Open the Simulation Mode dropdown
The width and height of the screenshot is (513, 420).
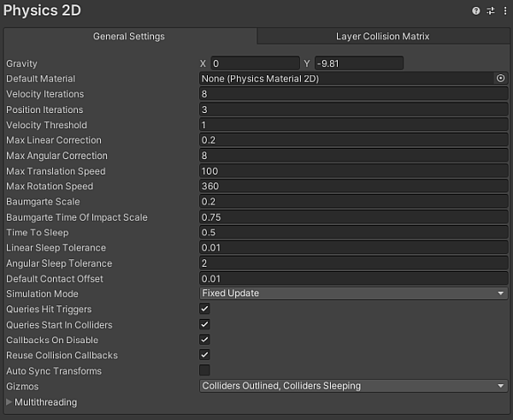(x=353, y=293)
